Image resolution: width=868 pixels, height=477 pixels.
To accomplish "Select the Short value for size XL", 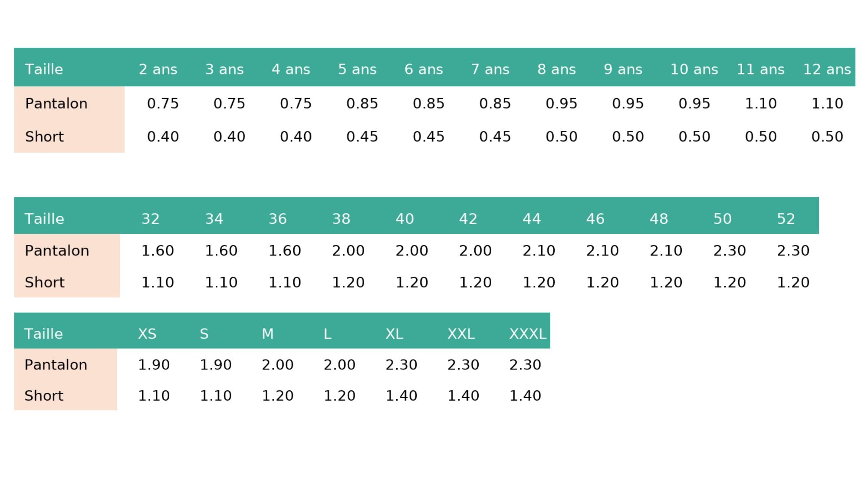I will [x=401, y=396].
